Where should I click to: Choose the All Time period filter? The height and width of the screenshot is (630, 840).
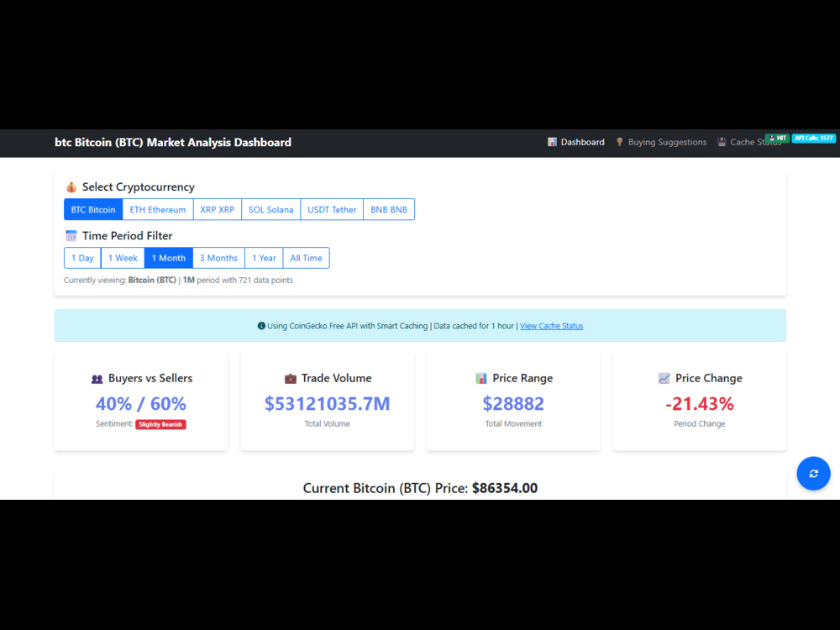306,258
